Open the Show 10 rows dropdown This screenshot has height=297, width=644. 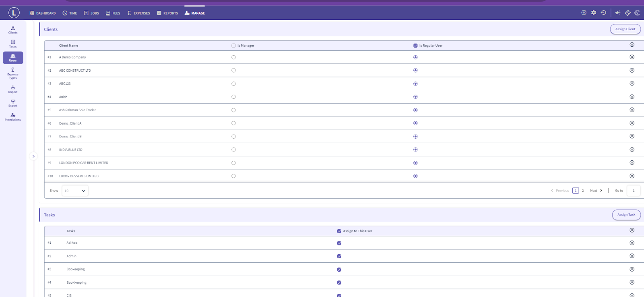(75, 191)
